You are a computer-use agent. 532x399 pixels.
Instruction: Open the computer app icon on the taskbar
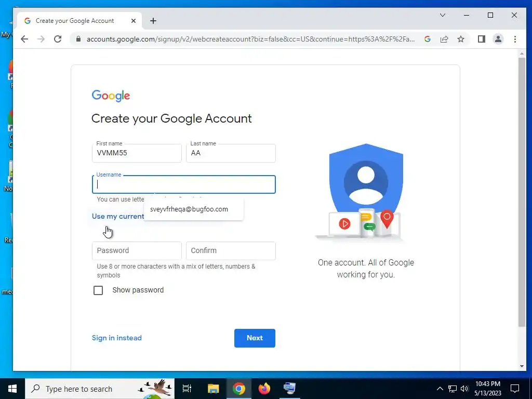[289, 389]
